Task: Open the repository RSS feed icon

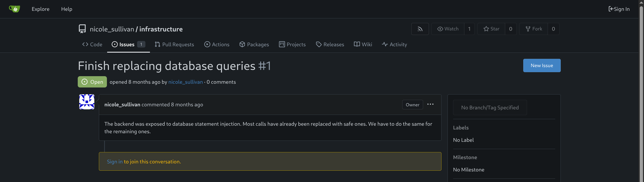Action: 420,29
